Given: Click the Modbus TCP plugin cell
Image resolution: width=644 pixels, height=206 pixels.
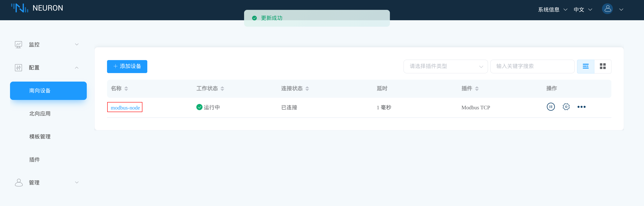Looking at the screenshot, I should click(x=476, y=108).
